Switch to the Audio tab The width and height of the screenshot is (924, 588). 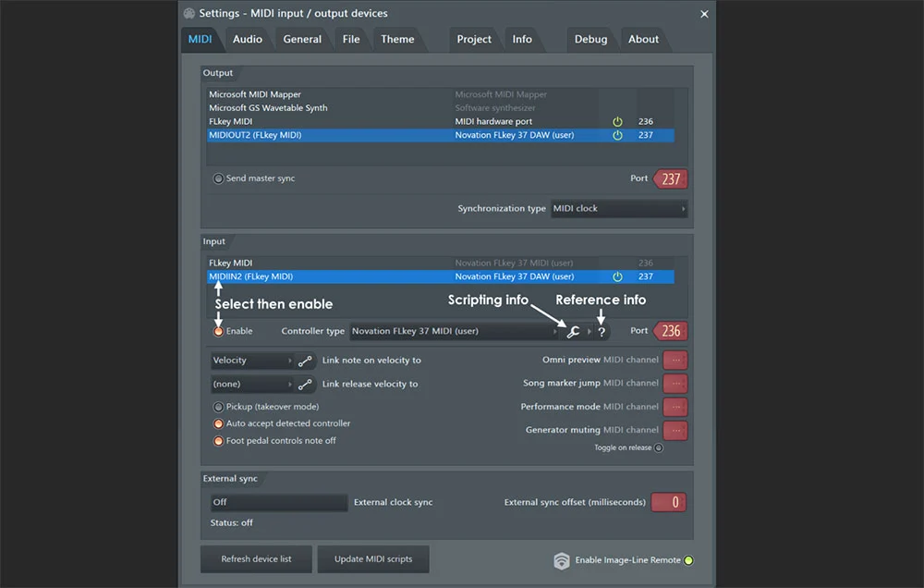coord(247,39)
